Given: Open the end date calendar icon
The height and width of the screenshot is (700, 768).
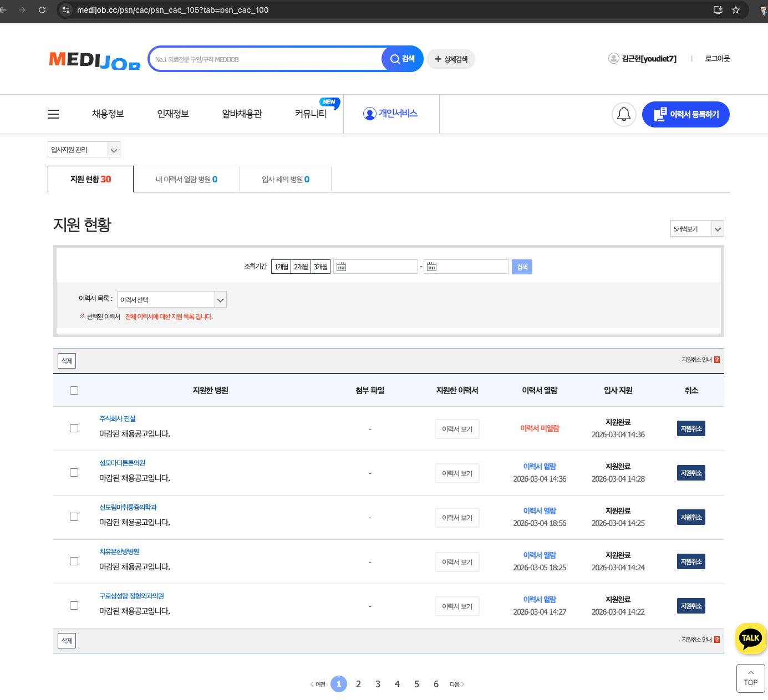Looking at the screenshot, I should pos(431,267).
